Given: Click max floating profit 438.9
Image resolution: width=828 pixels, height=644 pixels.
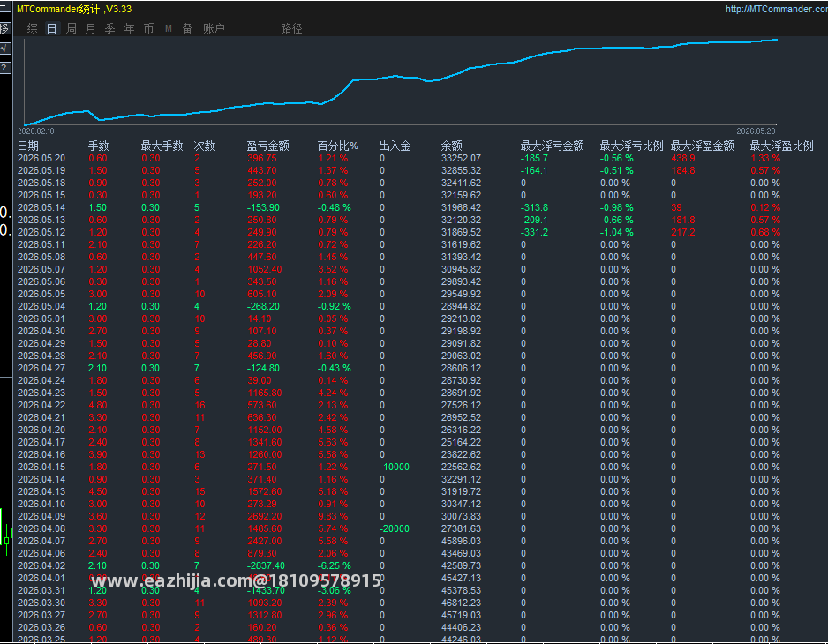Looking at the screenshot, I should (682, 159).
